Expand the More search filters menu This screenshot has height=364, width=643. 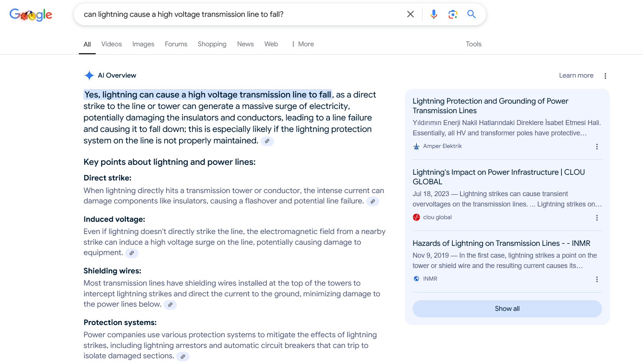point(303,44)
